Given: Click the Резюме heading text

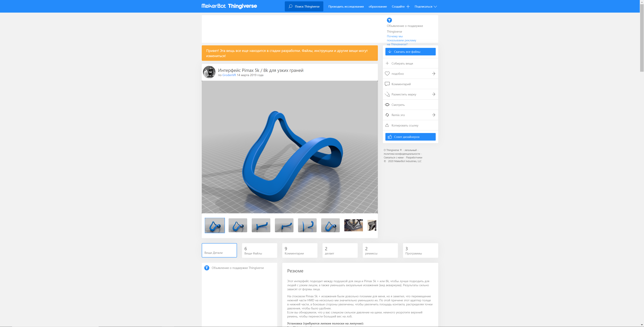Looking at the screenshot, I should pyautogui.click(x=295, y=271).
